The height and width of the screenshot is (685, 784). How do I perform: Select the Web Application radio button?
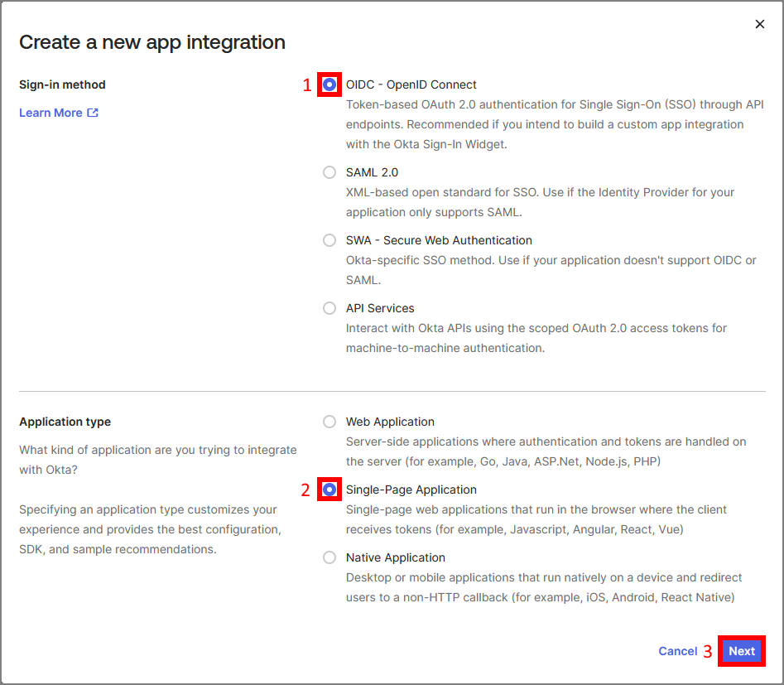(329, 422)
